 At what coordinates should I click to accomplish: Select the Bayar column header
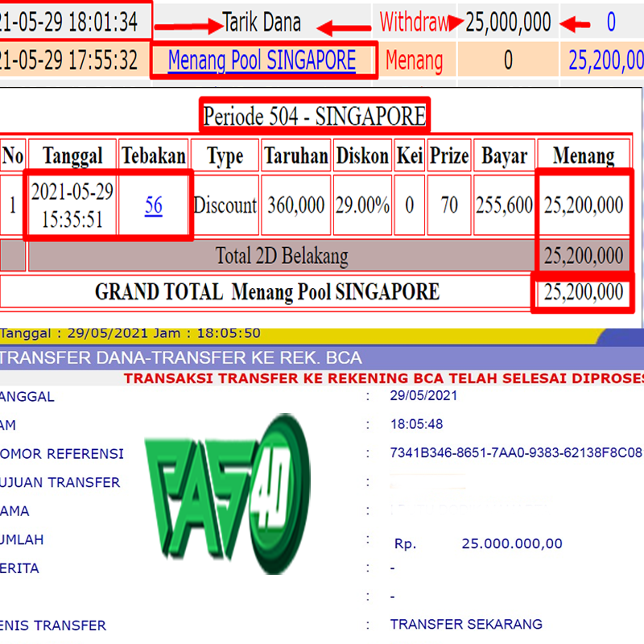505,156
